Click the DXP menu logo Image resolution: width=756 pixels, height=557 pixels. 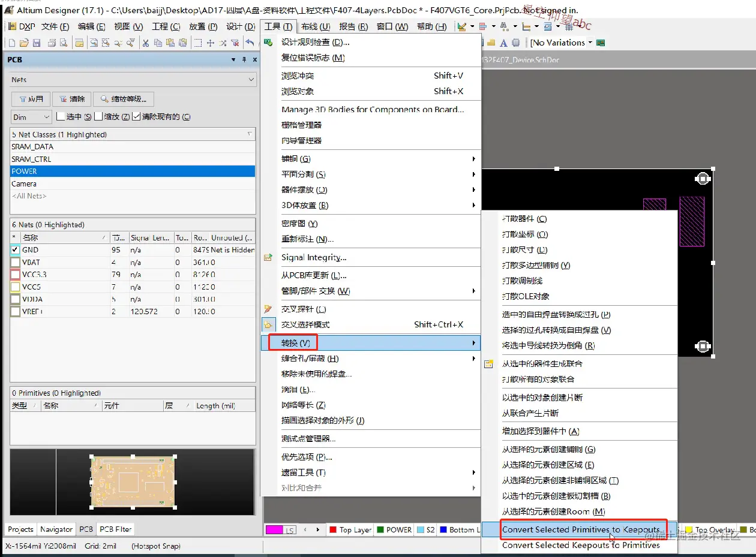click(x=12, y=26)
